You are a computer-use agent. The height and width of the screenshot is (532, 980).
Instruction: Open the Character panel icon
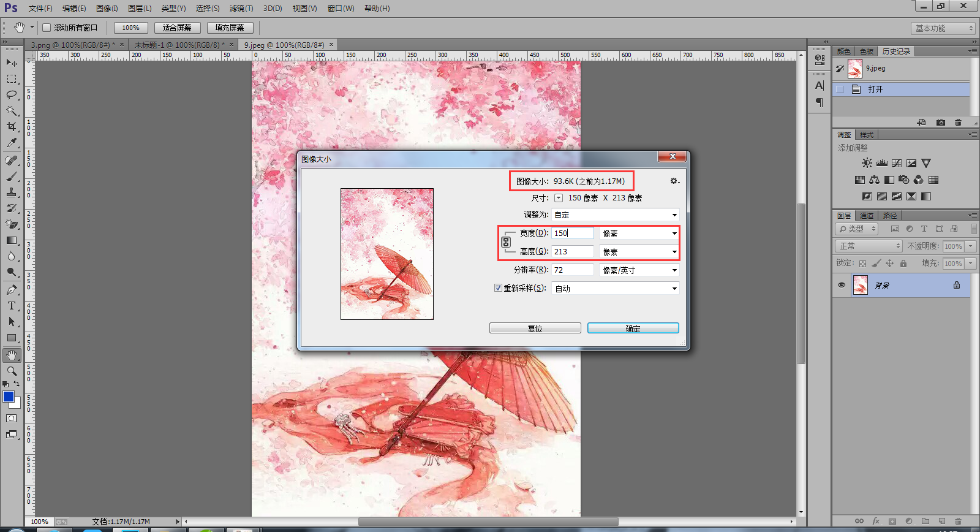click(x=820, y=85)
